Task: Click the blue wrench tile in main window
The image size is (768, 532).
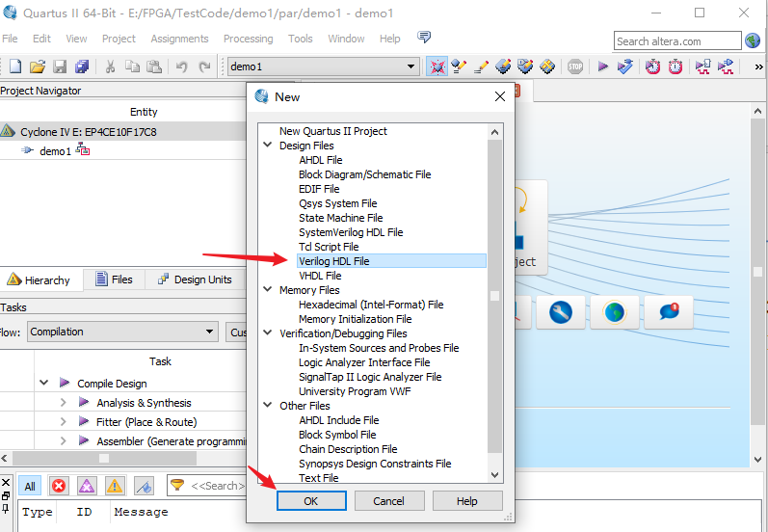Action: pos(561,312)
